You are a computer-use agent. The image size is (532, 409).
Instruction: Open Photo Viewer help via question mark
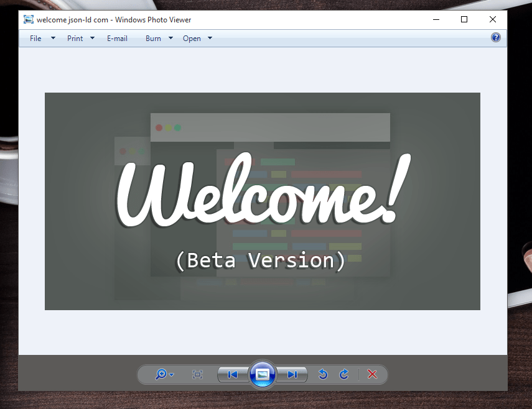tap(495, 38)
